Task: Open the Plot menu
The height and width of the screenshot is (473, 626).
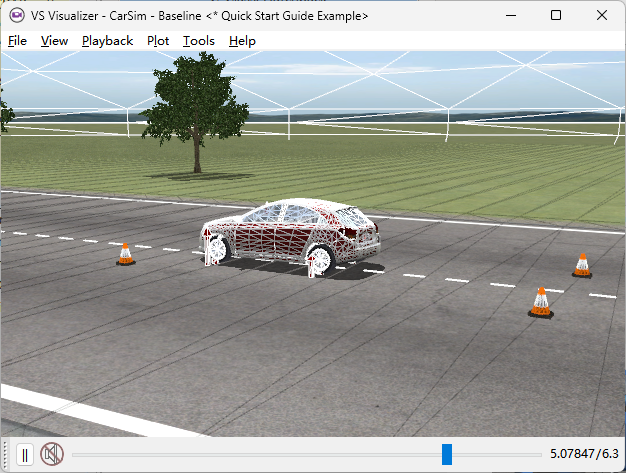Action: (158, 41)
